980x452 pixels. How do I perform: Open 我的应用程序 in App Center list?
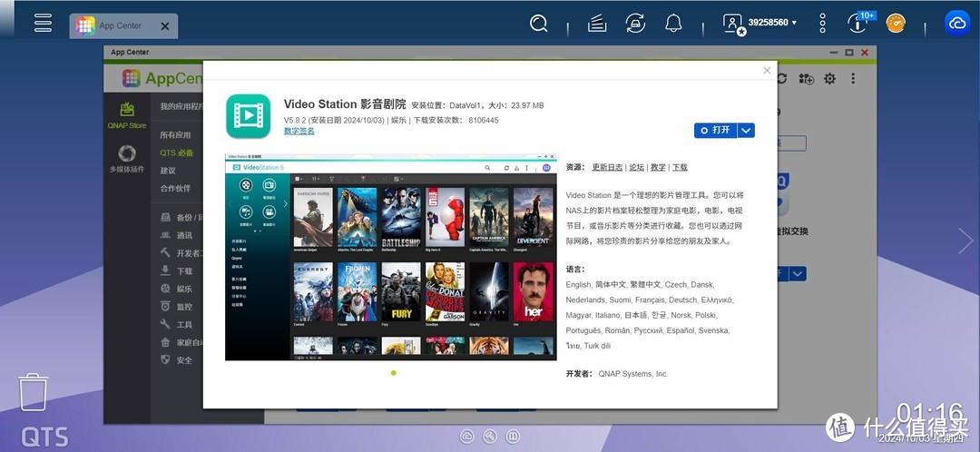point(180,106)
